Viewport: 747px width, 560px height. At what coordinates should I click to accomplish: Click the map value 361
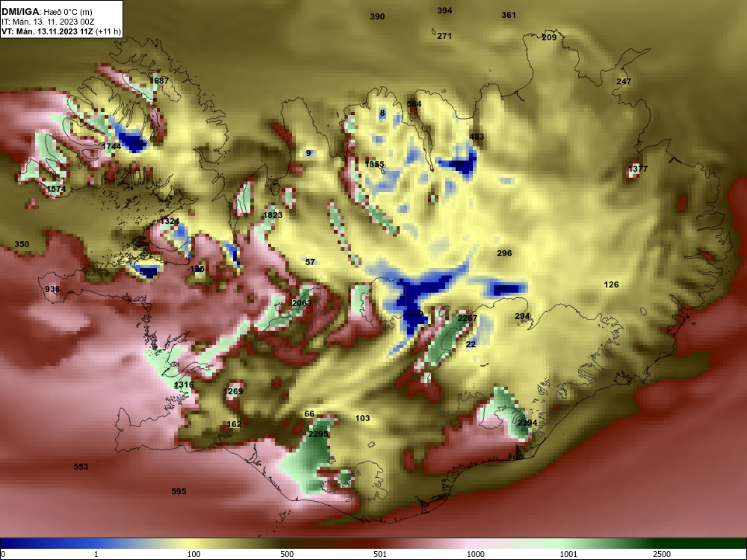509,15
